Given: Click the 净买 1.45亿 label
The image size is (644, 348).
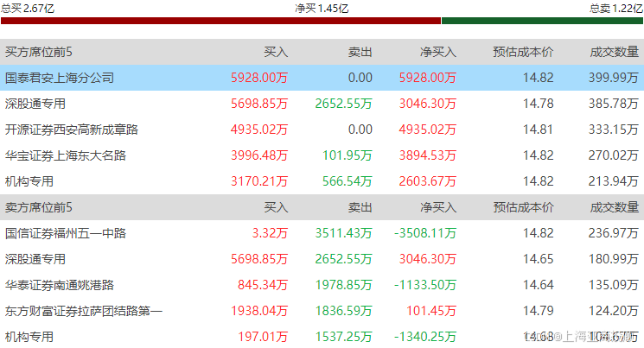Looking at the screenshot, I should pyautogui.click(x=322, y=9).
